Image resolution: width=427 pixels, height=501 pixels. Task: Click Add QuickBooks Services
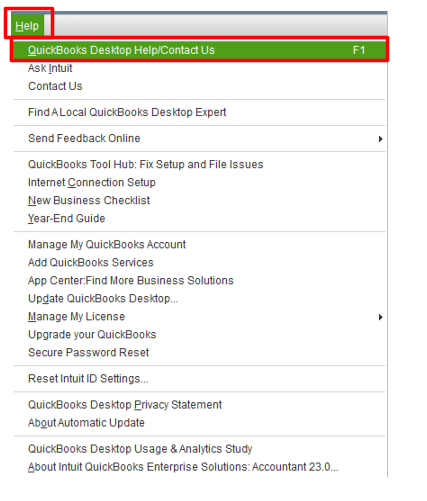tap(199, 262)
